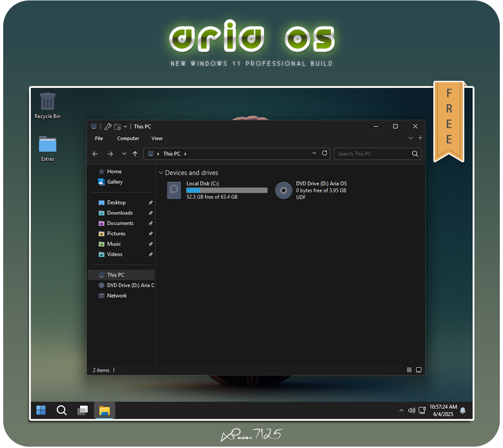This screenshot has width=503, height=448.
Task: Open the View ribbon tab
Action: pyautogui.click(x=157, y=138)
